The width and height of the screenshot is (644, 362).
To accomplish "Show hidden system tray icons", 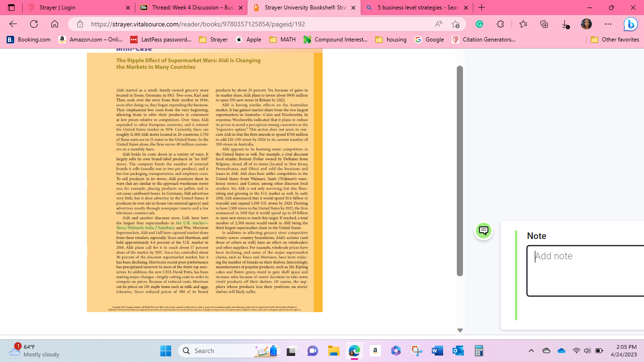I will (531, 351).
